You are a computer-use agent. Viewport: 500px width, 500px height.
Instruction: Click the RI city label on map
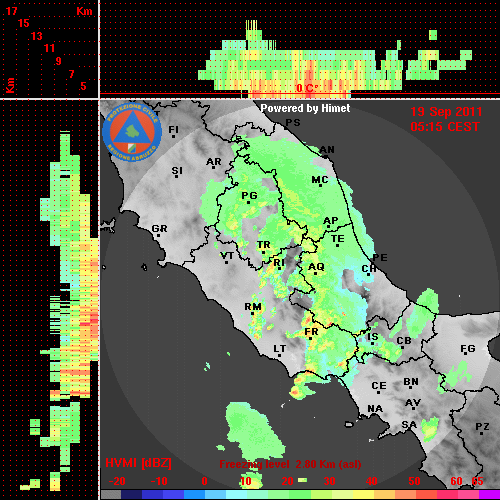tap(279, 263)
